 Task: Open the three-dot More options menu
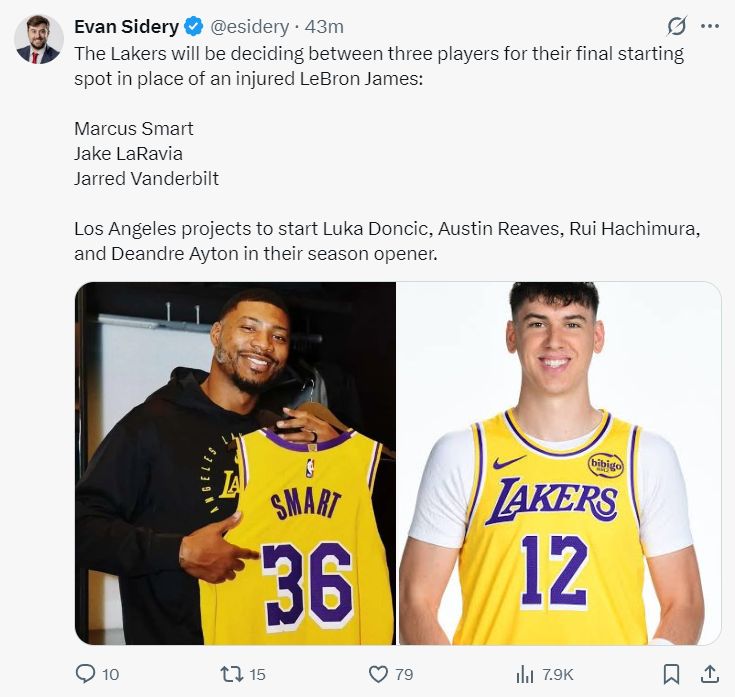click(710, 26)
